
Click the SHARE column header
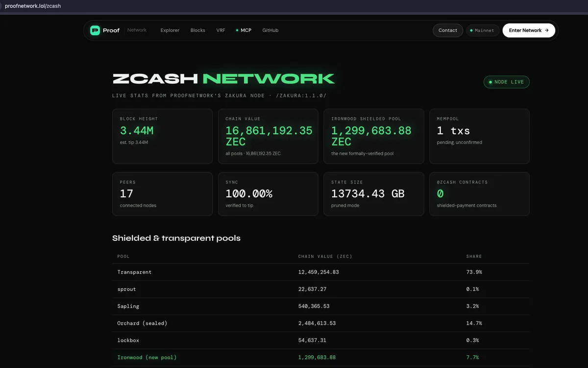pos(474,256)
